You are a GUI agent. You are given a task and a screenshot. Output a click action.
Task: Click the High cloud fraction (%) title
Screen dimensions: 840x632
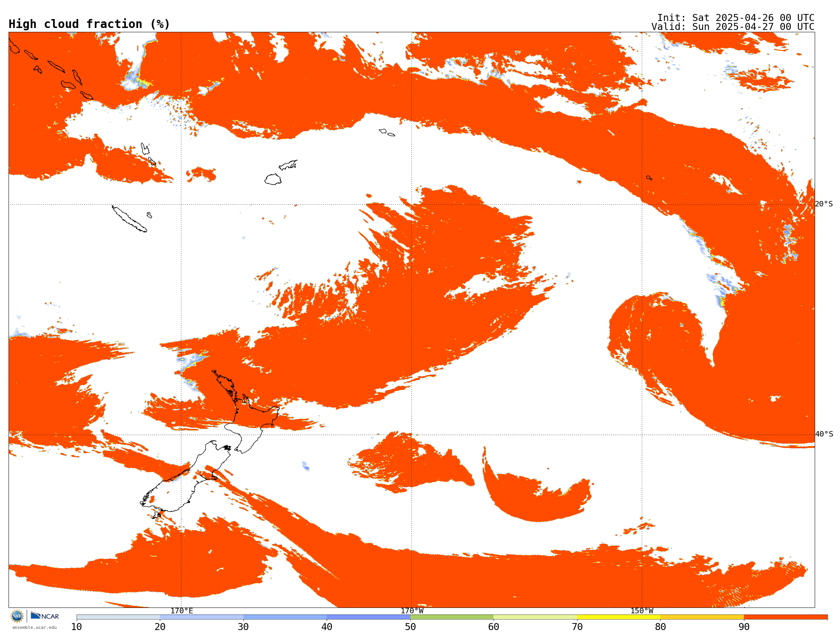tap(89, 24)
